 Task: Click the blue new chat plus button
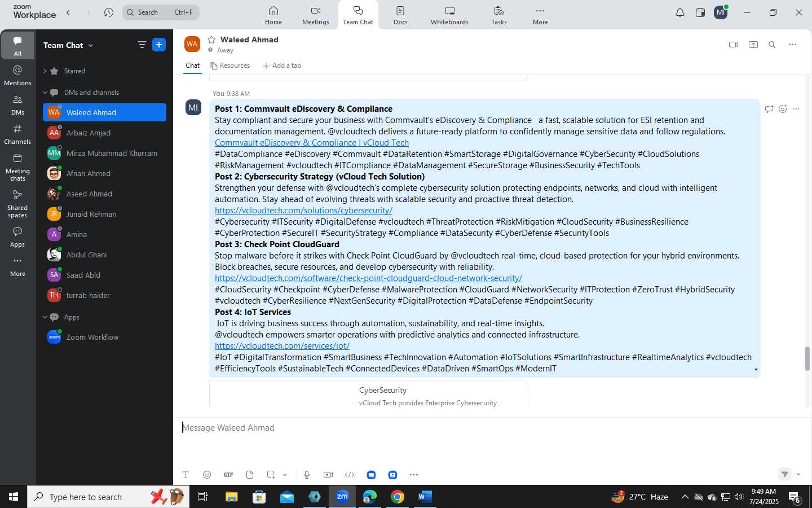tap(159, 45)
